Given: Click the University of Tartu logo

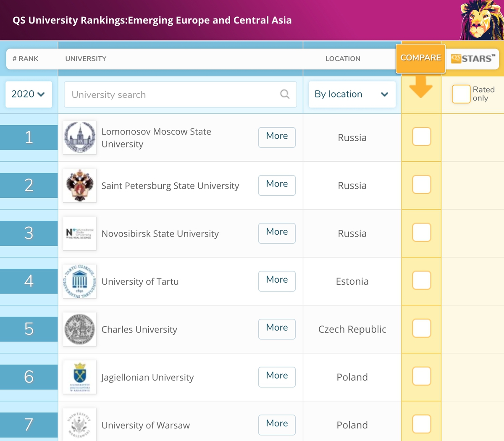Looking at the screenshot, I should tap(79, 281).
